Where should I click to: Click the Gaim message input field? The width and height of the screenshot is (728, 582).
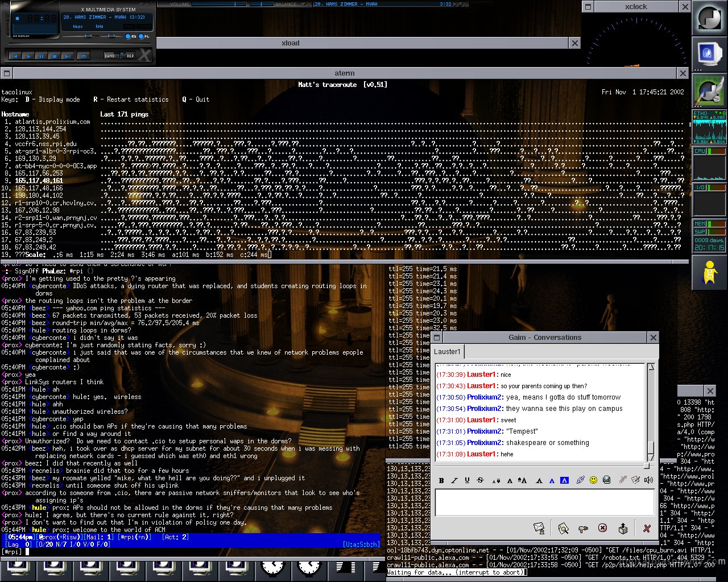click(544, 502)
